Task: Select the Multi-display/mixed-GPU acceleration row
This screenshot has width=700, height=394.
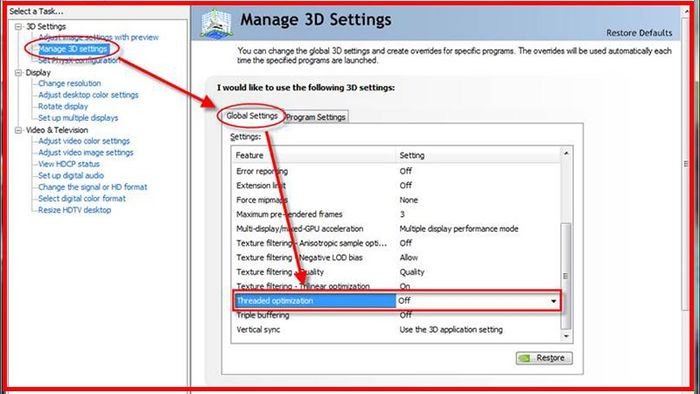Action: coord(396,229)
